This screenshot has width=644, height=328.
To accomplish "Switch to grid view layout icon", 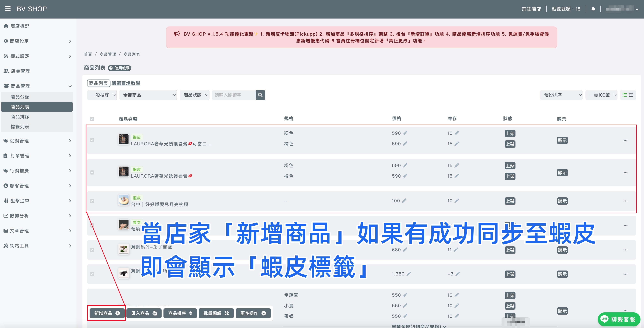I will [x=631, y=95].
